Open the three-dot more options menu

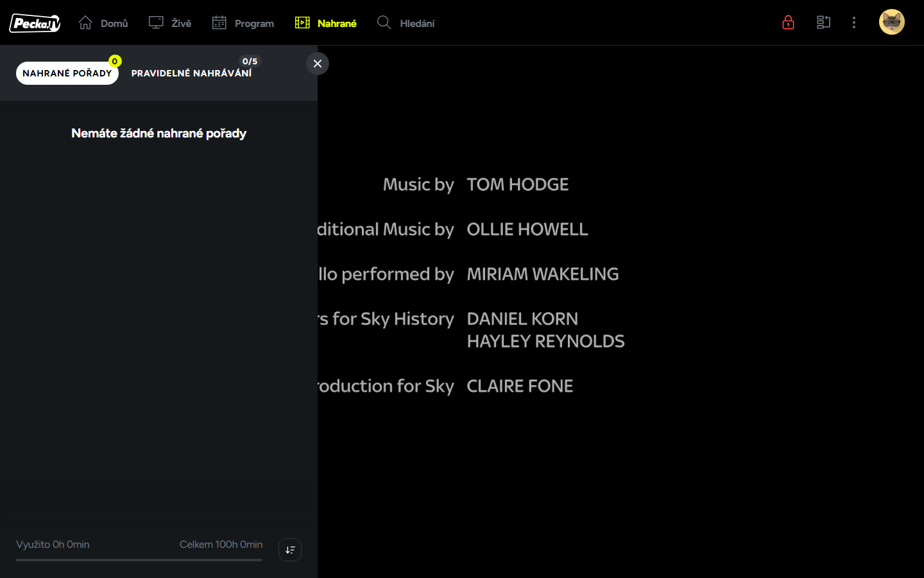click(x=853, y=22)
